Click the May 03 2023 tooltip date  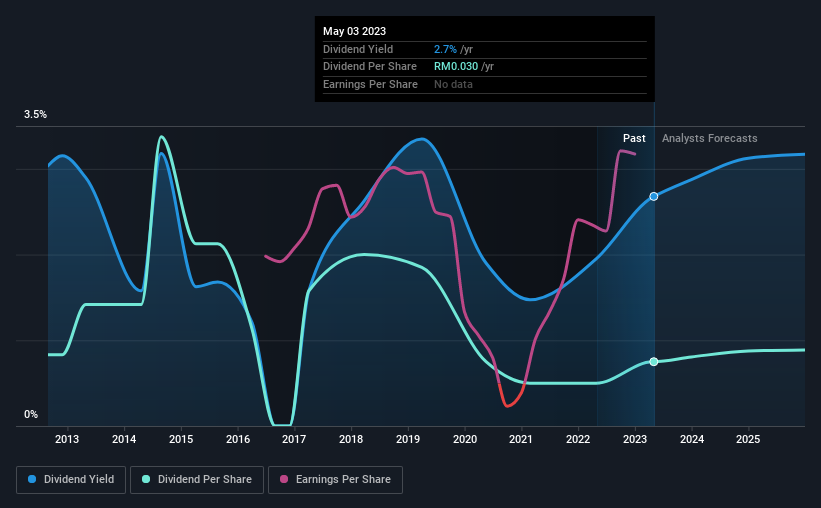pyautogui.click(x=354, y=31)
